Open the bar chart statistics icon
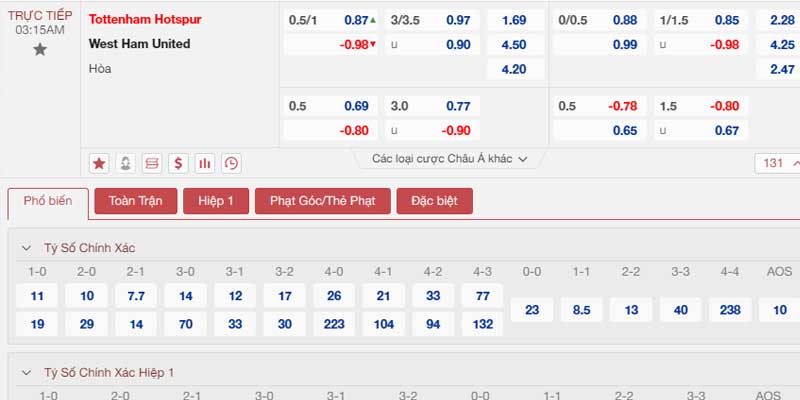This screenshot has width=800, height=400. [x=205, y=164]
